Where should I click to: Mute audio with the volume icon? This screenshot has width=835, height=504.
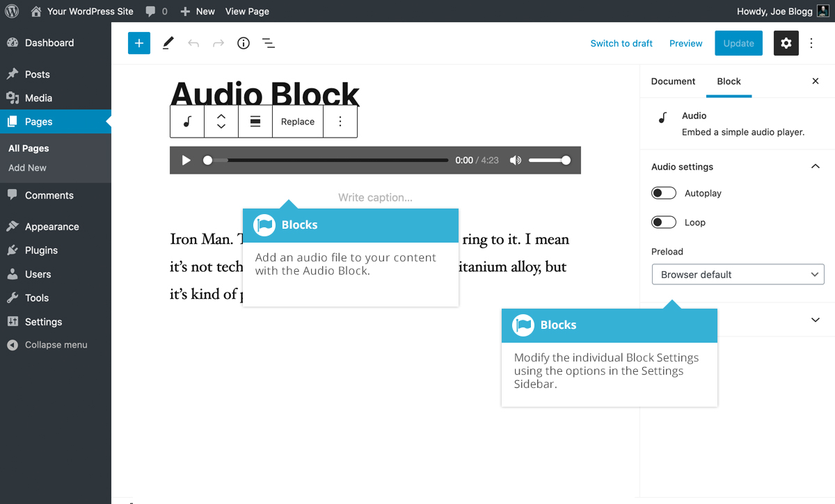[515, 160]
